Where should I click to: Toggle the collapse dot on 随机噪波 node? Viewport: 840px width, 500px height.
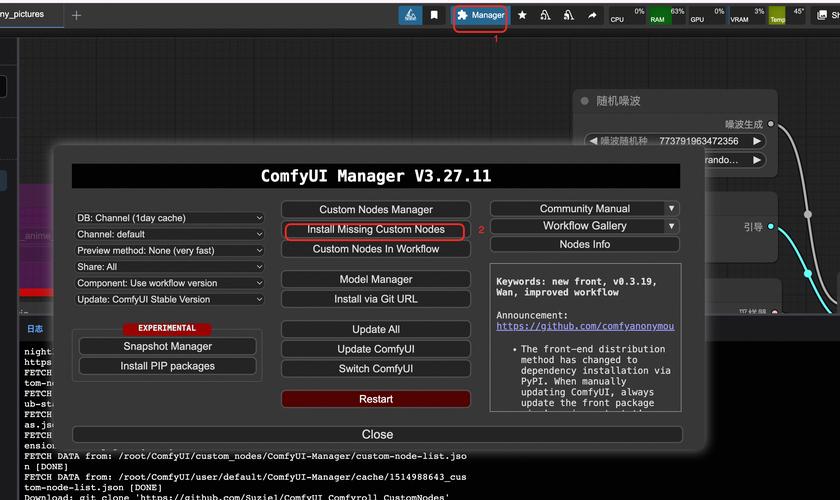584,101
